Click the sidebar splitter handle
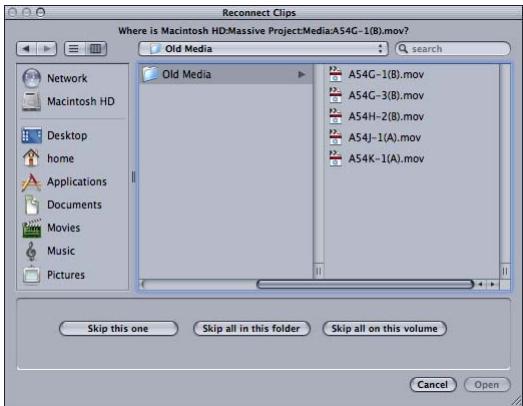The width and height of the screenshot is (523, 406). (133, 177)
